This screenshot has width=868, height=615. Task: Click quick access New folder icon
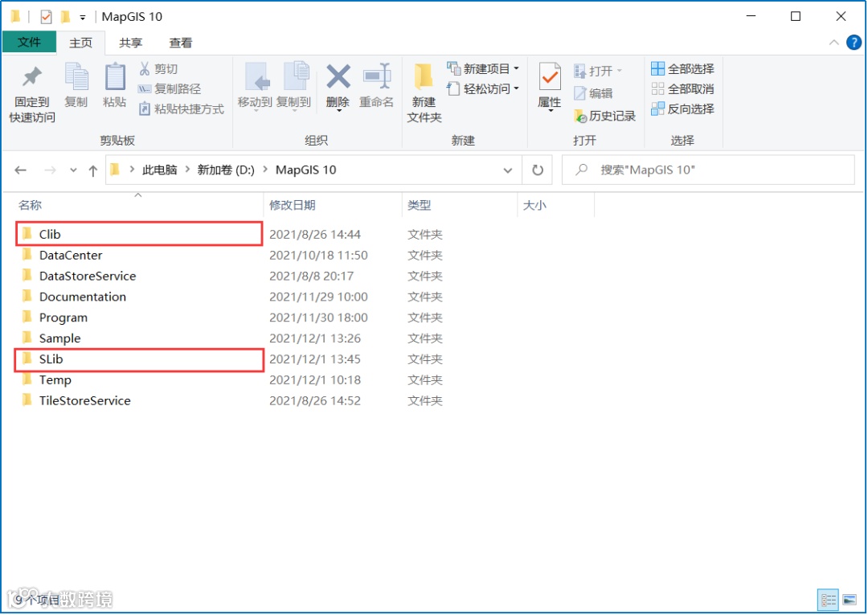(x=65, y=17)
